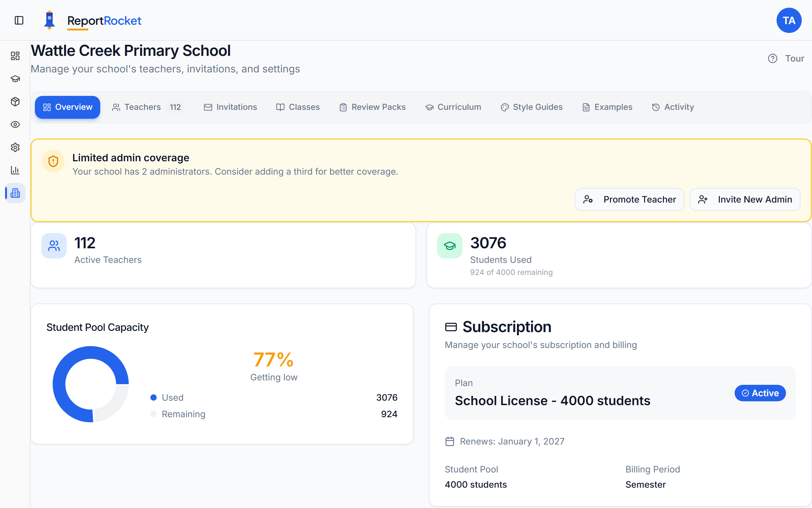Click the ReportRocket brand name
Viewport: 812px width, 508px height.
pos(104,21)
